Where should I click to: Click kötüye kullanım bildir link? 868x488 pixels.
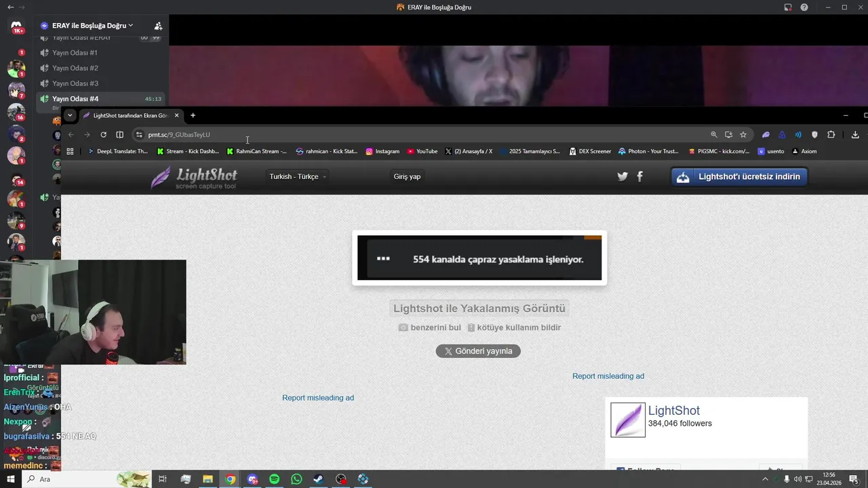514,327
